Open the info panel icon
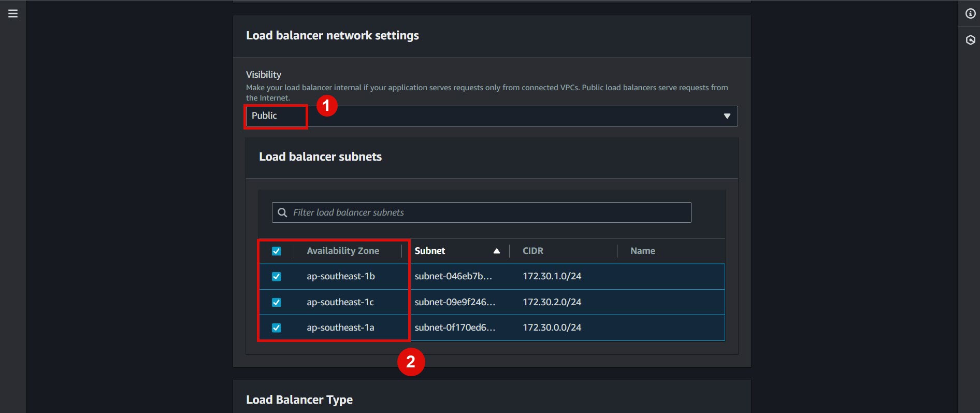 click(x=971, y=13)
